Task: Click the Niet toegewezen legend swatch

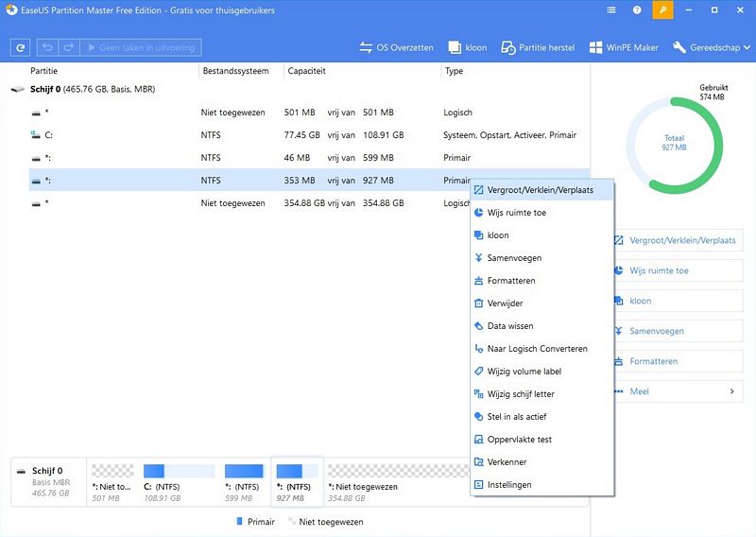Action: (292, 521)
